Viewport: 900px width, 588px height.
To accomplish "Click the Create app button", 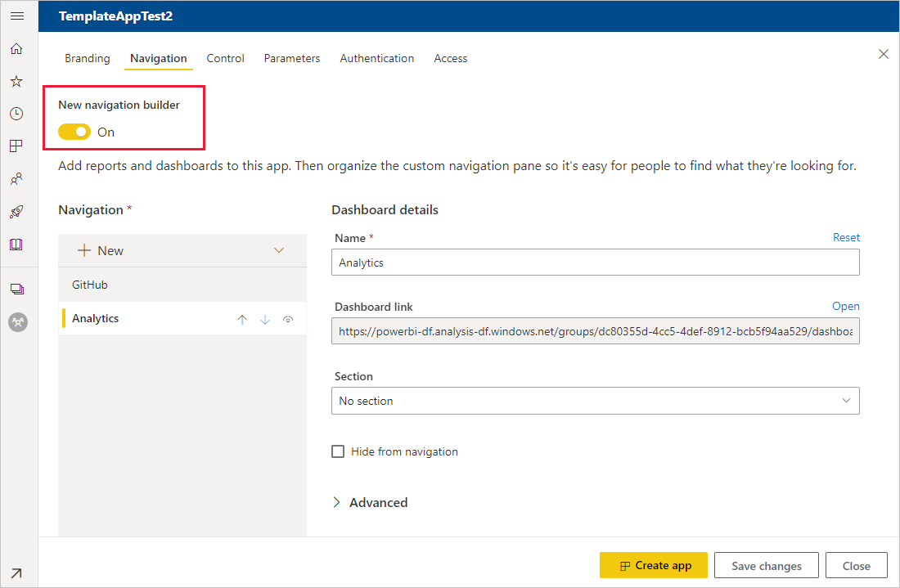I will (654, 565).
